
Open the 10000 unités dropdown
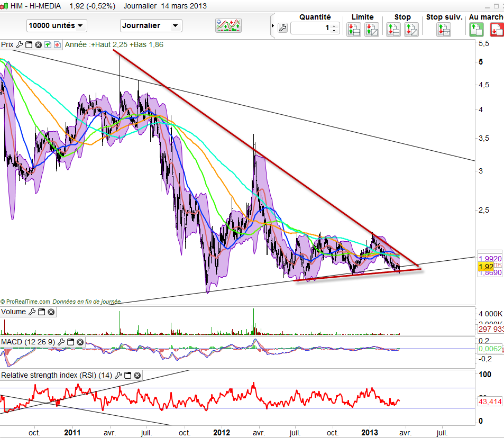tap(56, 25)
